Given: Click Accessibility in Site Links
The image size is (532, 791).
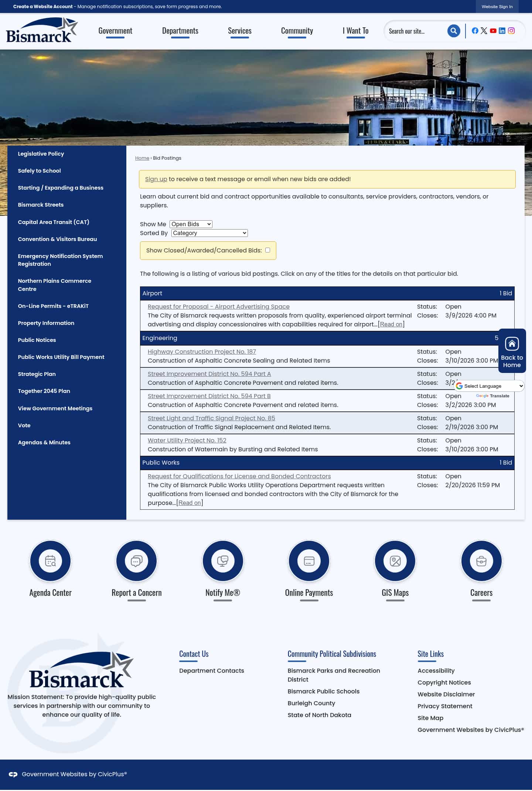Looking at the screenshot, I should pyautogui.click(x=436, y=671).
